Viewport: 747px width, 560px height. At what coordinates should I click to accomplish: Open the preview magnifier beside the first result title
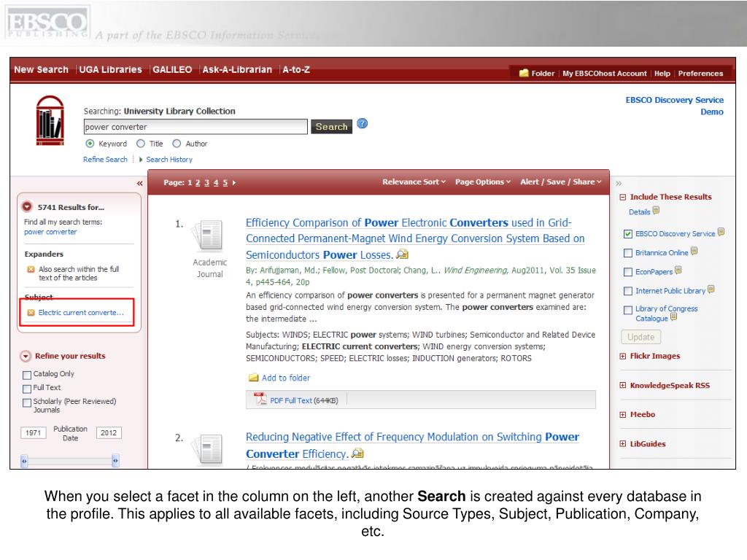(x=402, y=255)
